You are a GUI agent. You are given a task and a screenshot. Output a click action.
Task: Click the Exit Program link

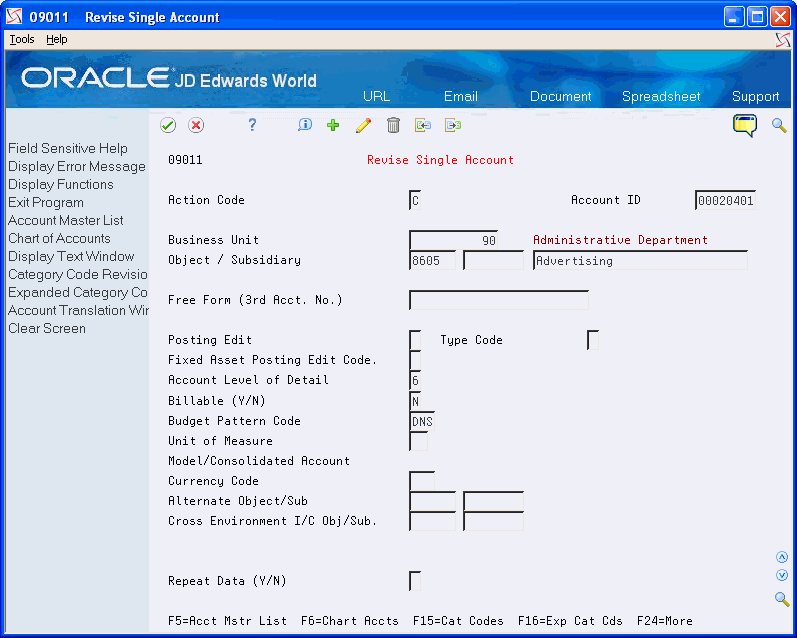coord(46,202)
